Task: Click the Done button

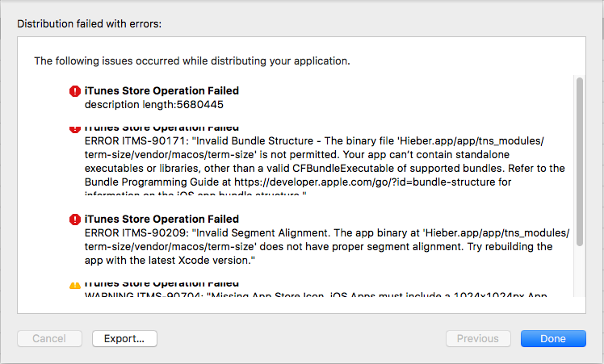Action: tap(553, 339)
